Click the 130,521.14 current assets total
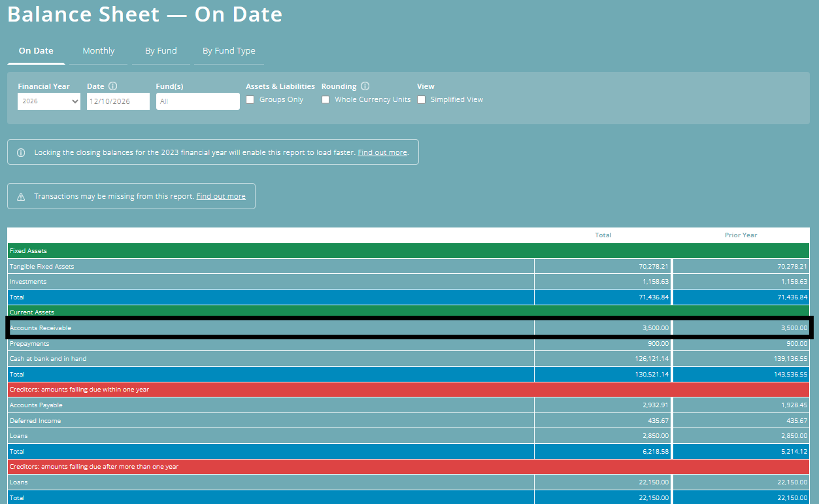 [651, 375]
